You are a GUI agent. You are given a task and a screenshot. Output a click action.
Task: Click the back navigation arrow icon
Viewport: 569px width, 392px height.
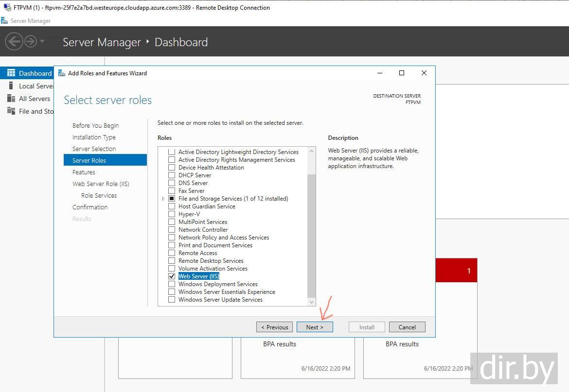click(14, 41)
